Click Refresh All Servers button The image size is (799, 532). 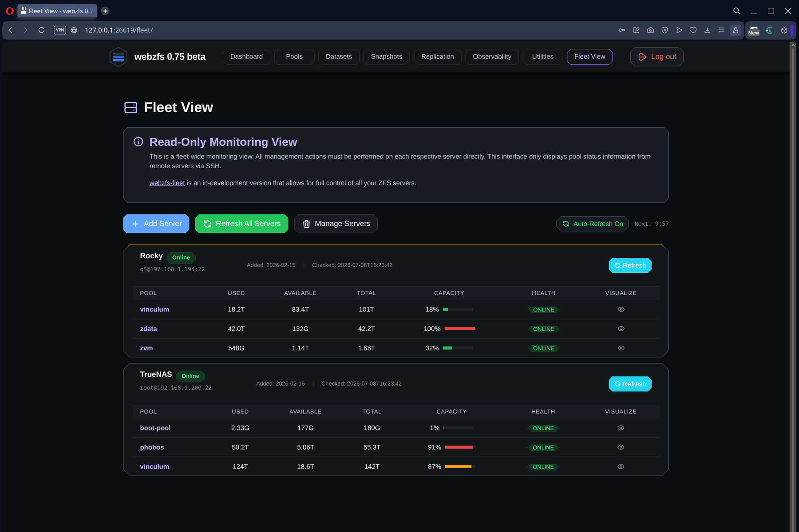point(241,224)
